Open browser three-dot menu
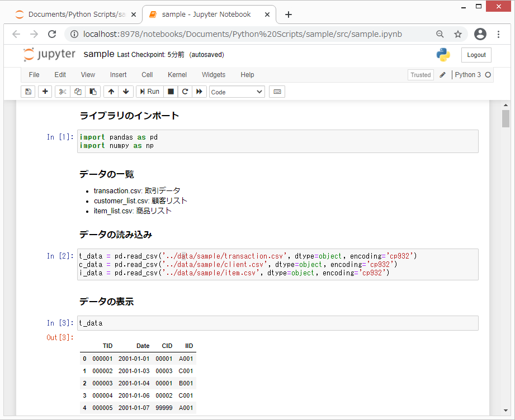 pos(499,34)
